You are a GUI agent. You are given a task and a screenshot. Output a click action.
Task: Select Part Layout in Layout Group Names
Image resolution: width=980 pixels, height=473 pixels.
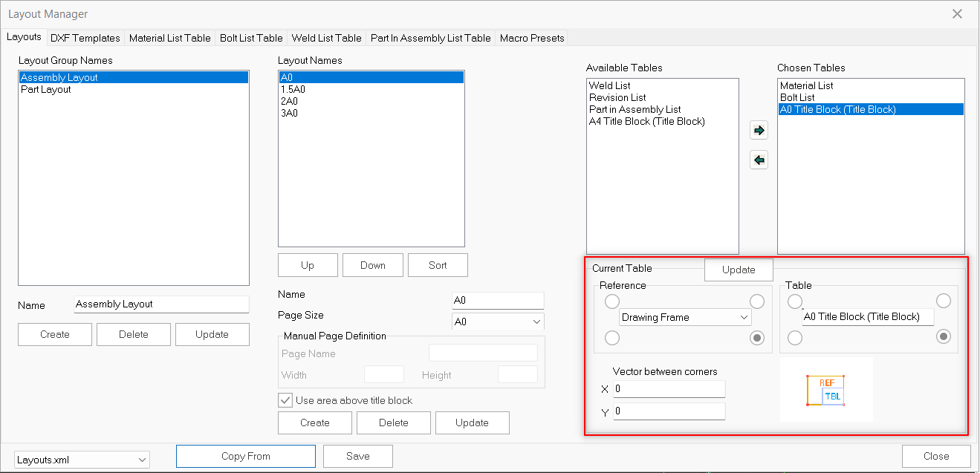(46, 89)
